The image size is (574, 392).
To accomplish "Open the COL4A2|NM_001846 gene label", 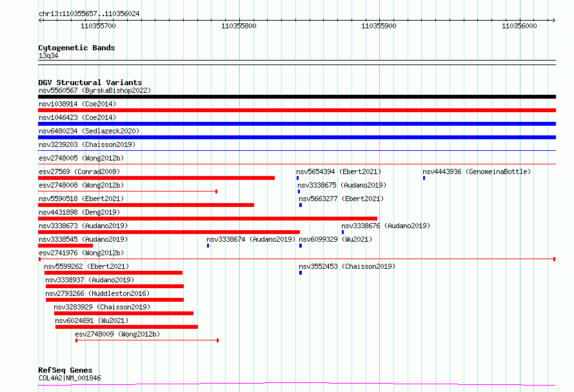I will (x=70, y=378).
